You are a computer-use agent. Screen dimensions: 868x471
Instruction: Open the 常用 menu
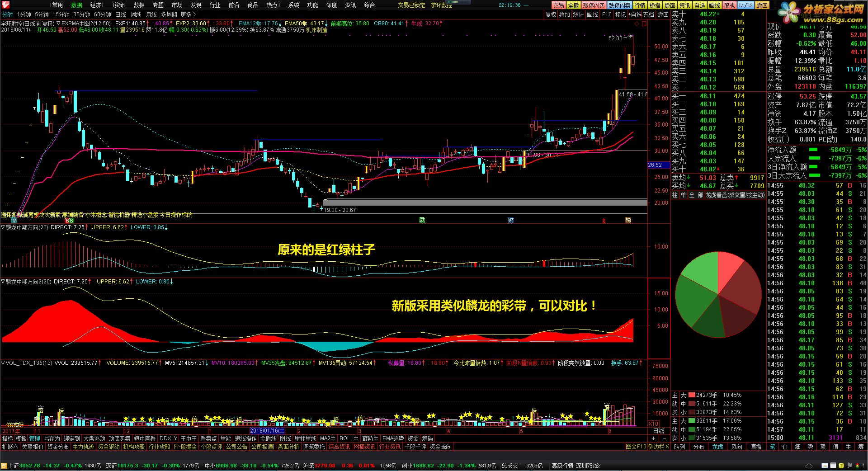point(57,5)
